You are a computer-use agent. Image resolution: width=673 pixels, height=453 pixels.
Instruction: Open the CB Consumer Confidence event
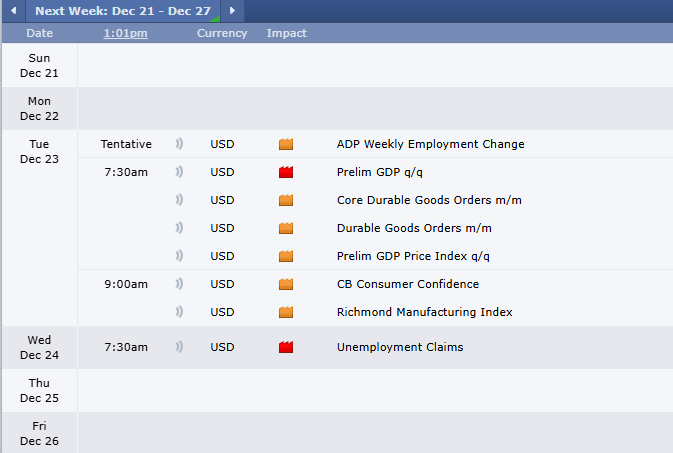pos(407,284)
